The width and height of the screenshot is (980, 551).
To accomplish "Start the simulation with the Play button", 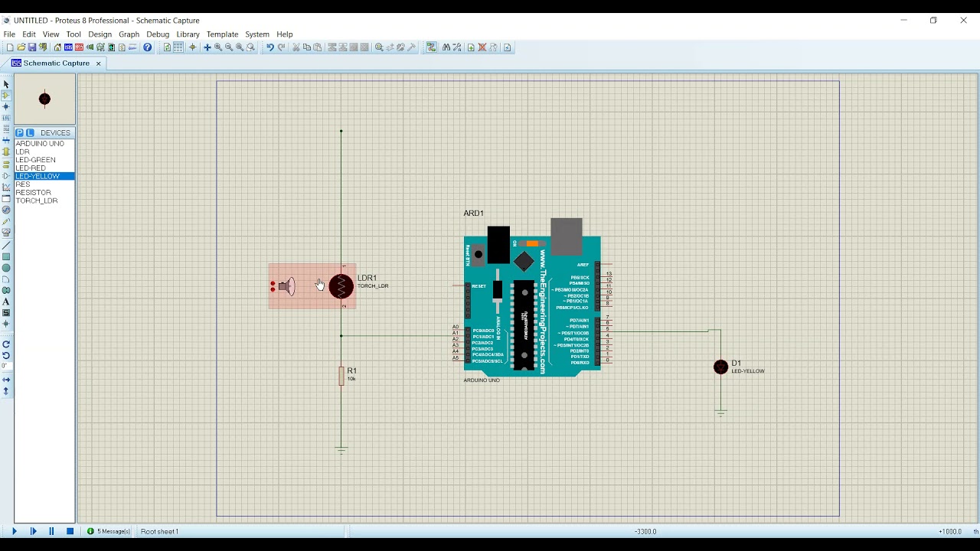I will (15, 531).
